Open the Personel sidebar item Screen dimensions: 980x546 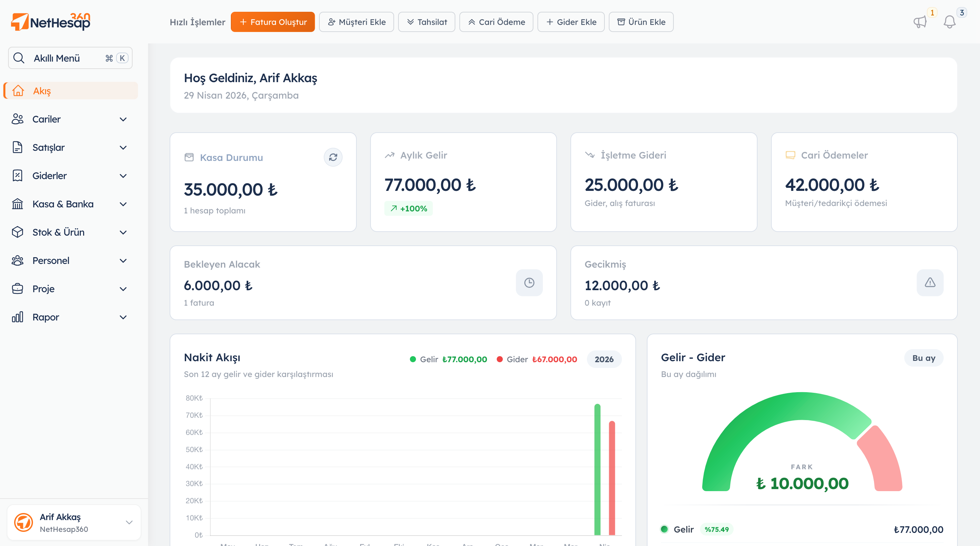click(71, 260)
